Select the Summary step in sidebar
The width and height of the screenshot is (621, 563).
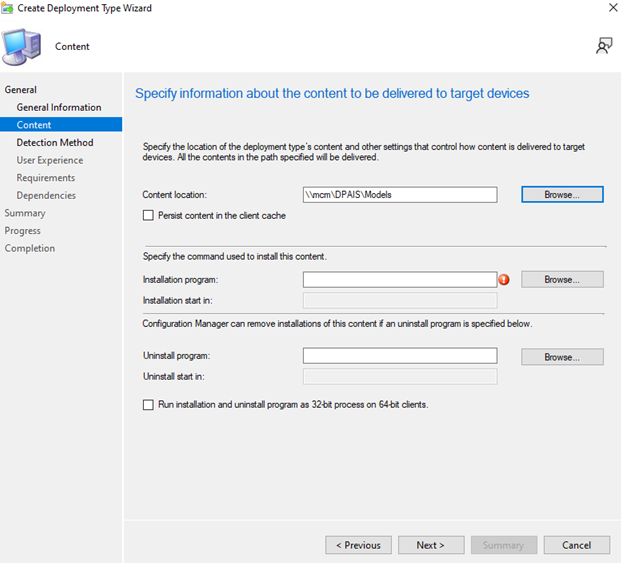pos(25,213)
